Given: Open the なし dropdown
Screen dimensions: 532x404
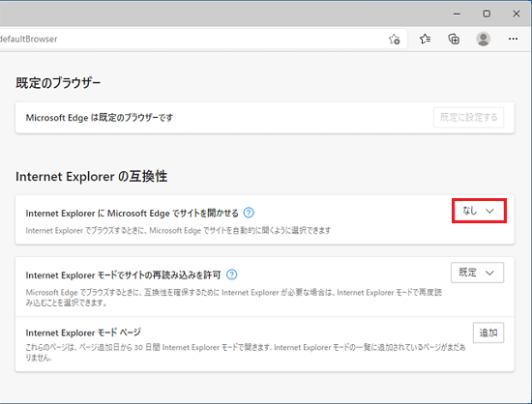Looking at the screenshot, I should tap(479, 211).
